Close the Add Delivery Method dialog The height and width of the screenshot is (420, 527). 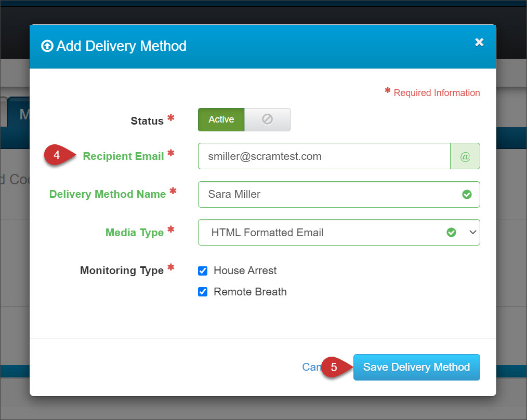pos(479,43)
